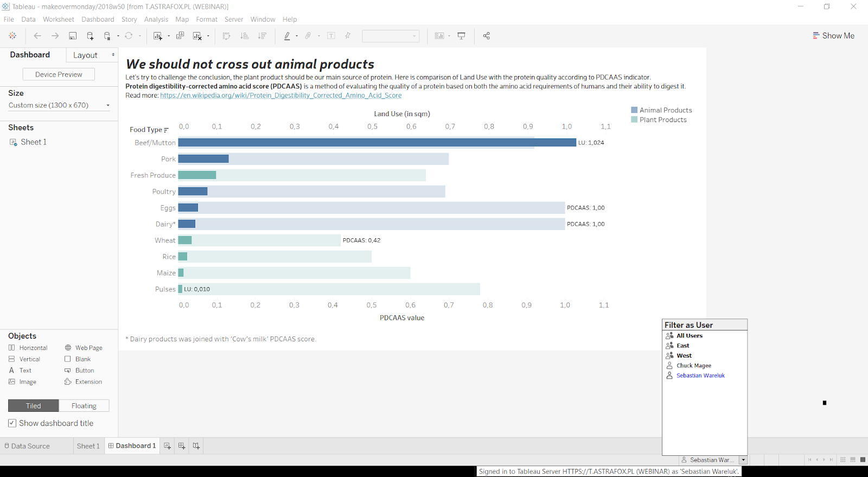The width and height of the screenshot is (868, 477).
Task: Click the New Data Source icon
Action: 90,36
